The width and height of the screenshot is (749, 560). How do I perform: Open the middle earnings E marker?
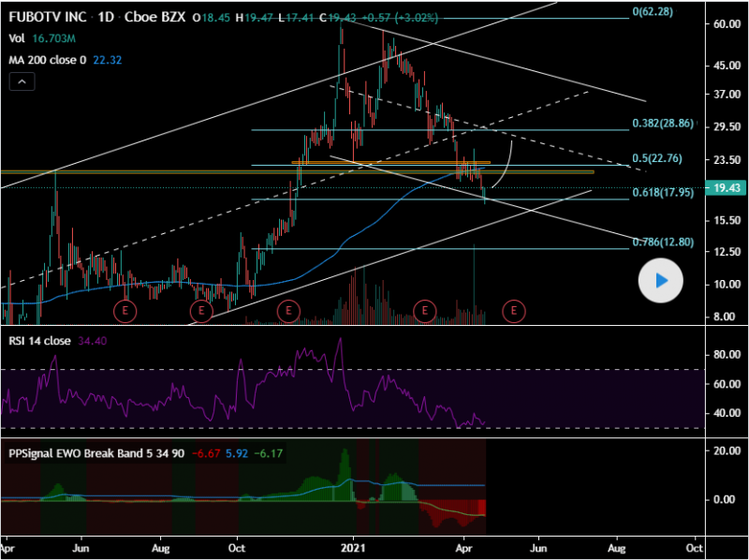coord(289,309)
